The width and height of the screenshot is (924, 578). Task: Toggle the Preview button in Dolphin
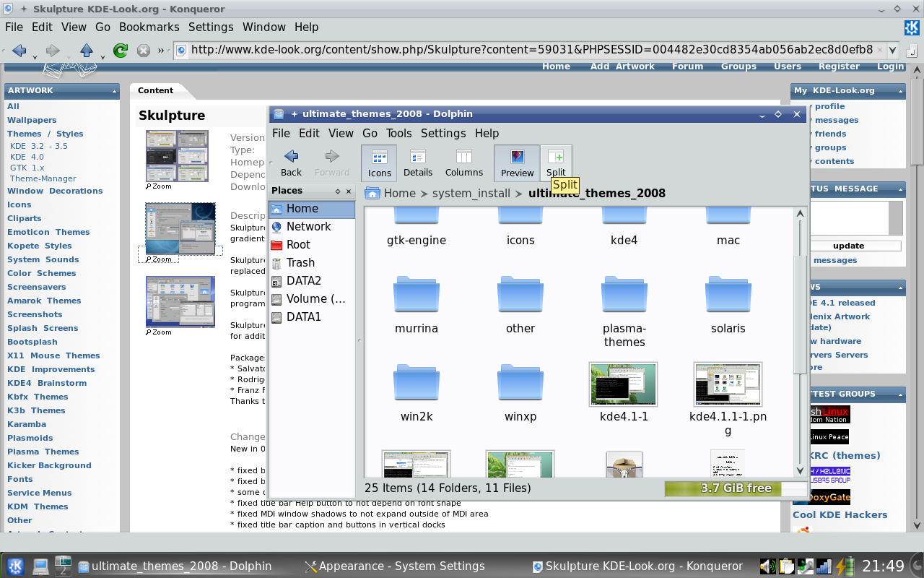click(x=517, y=163)
